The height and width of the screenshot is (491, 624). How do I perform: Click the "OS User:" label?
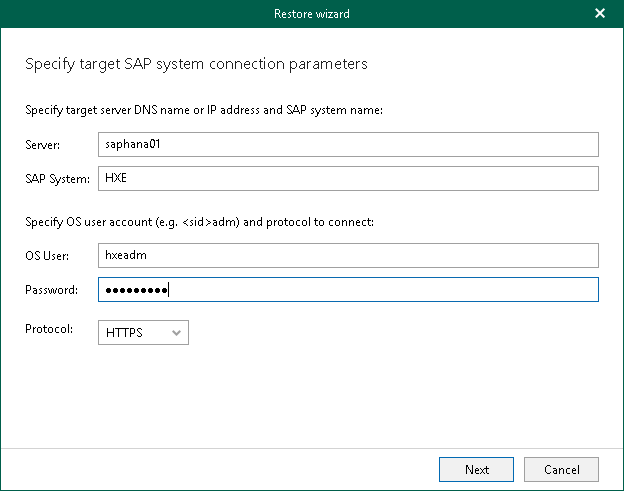click(x=47, y=257)
